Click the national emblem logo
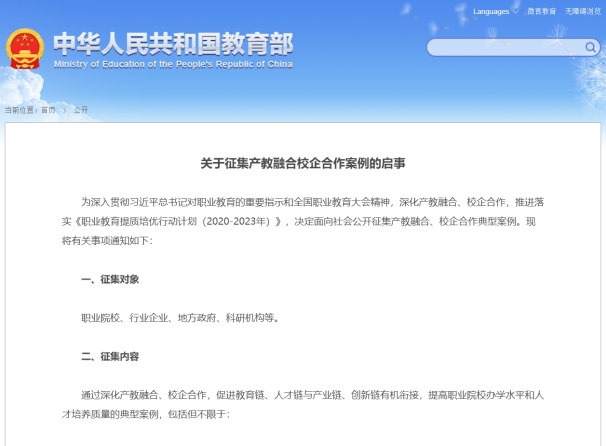The image size is (606, 446). 24,48
